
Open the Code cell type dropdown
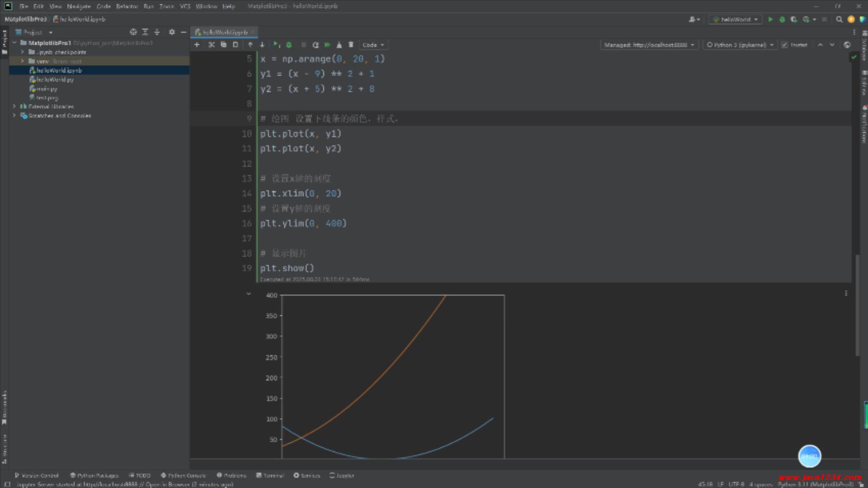click(x=373, y=45)
